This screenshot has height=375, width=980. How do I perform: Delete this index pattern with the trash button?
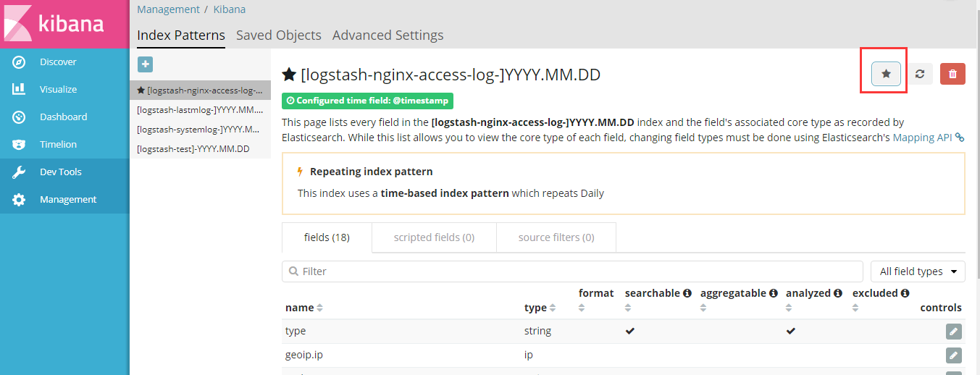coord(952,74)
